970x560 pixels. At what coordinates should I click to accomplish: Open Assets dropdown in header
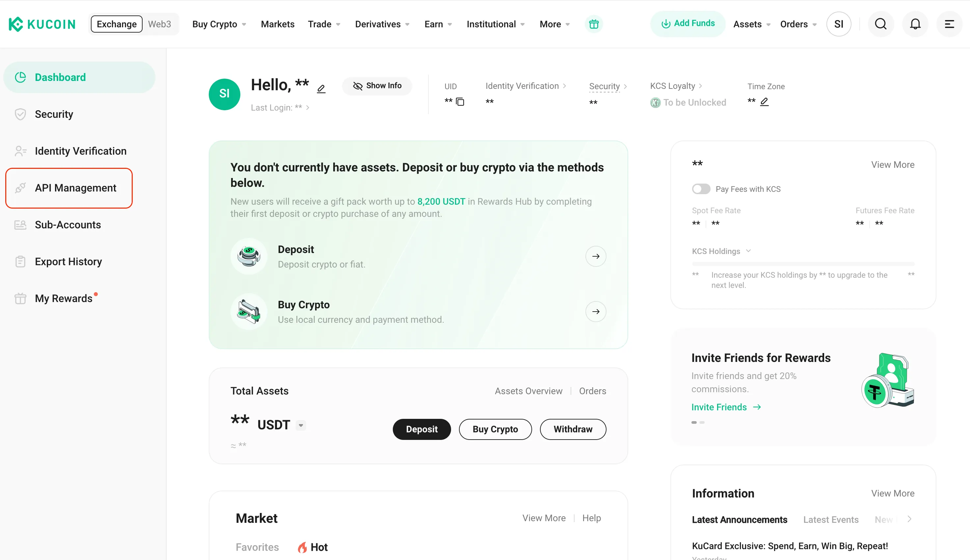pos(752,24)
